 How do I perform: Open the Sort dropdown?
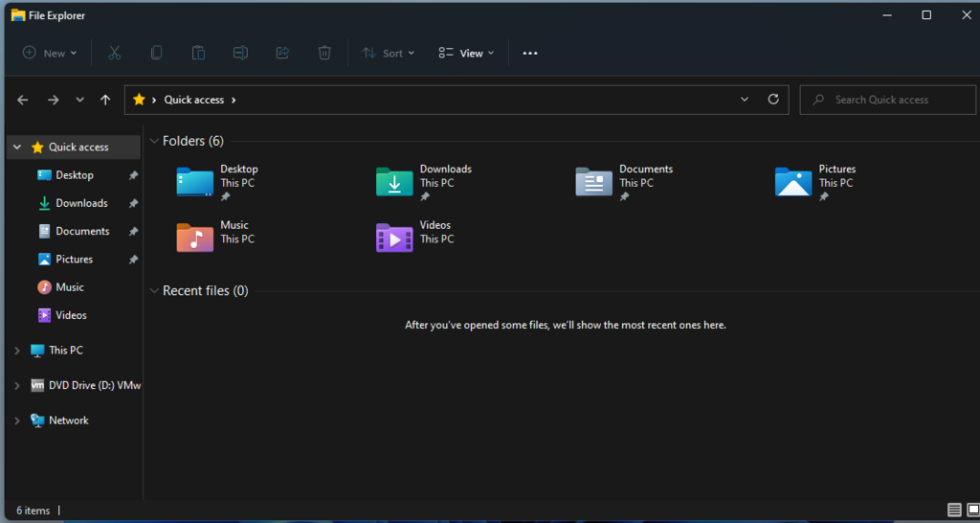[x=389, y=54]
